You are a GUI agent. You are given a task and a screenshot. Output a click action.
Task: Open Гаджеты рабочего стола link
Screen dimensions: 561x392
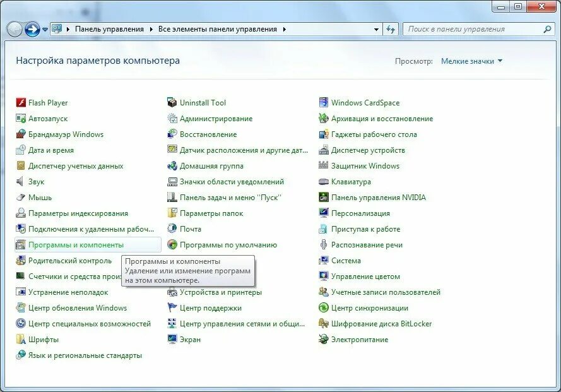(x=374, y=134)
